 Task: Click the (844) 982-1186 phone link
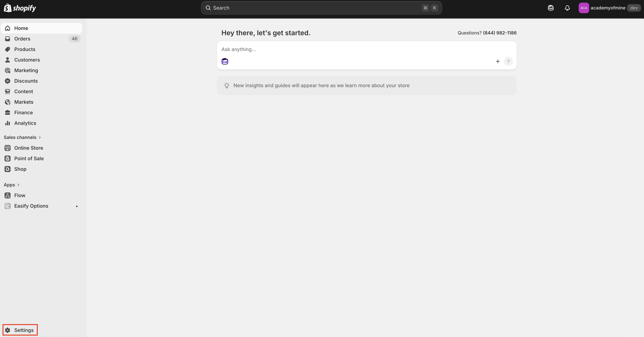pyautogui.click(x=500, y=33)
